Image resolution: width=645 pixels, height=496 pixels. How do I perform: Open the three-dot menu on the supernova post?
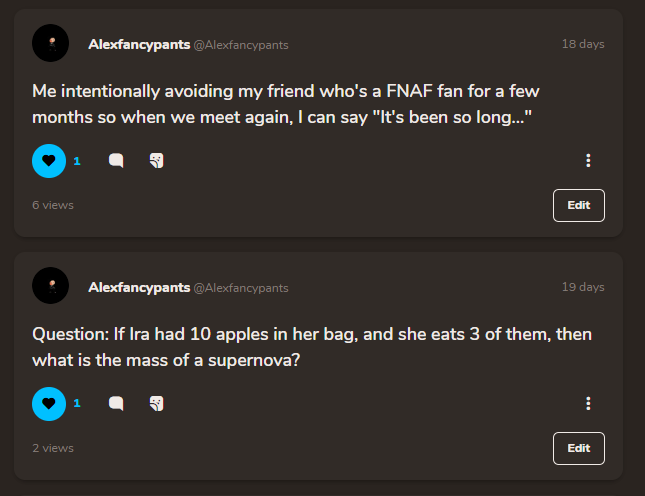588,403
